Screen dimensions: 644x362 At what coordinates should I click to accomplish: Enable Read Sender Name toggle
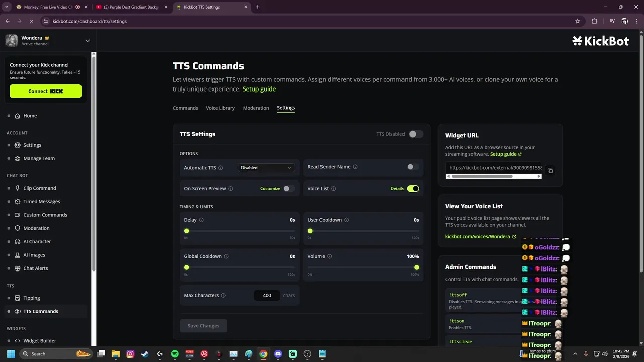pos(413,167)
